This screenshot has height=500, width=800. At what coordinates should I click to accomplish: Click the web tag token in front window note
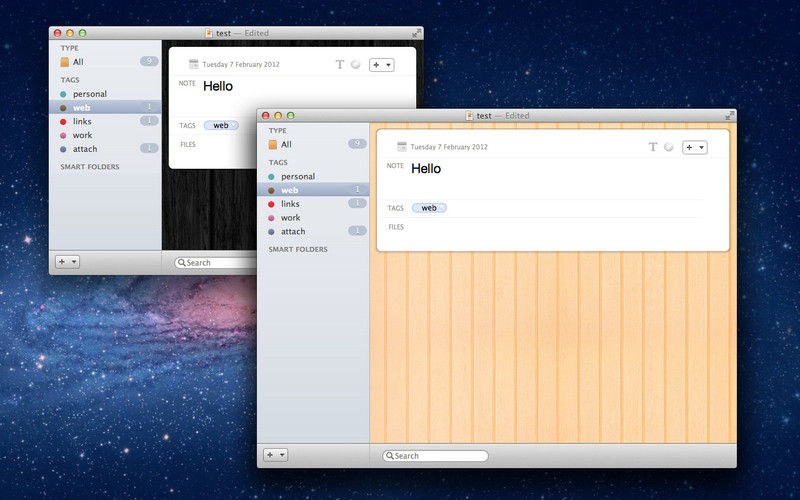tap(429, 208)
